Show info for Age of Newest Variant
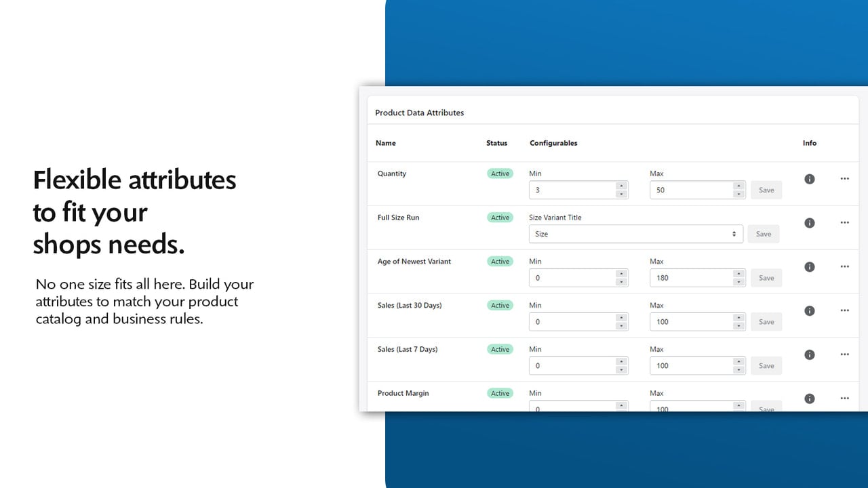The width and height of the screenshot is (868, 488). (x=809, y=267)
